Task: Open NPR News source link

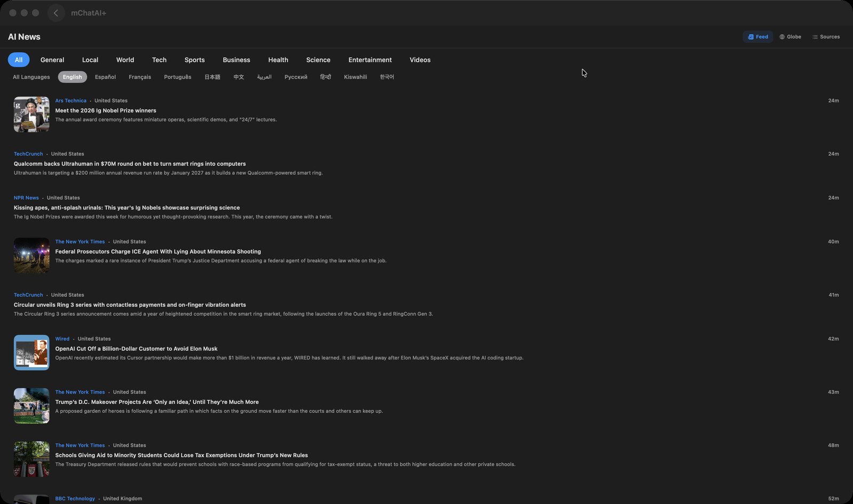Action: [x=26, y=198]
